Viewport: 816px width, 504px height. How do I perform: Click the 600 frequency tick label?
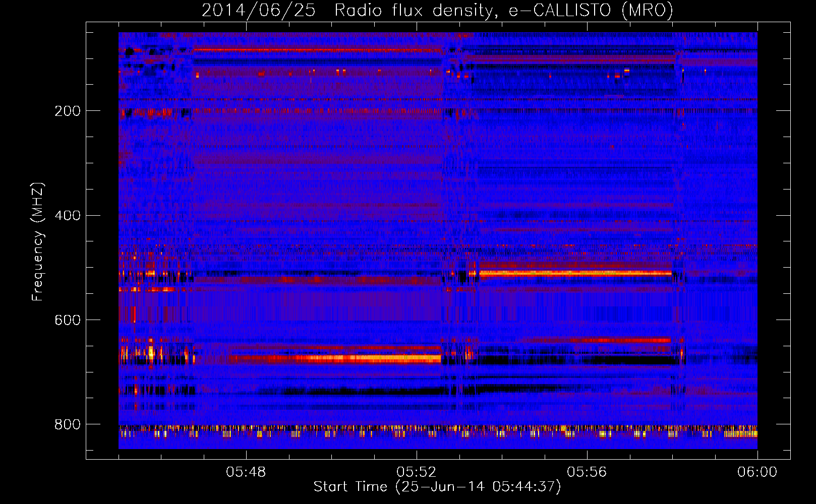click(67, 320)
